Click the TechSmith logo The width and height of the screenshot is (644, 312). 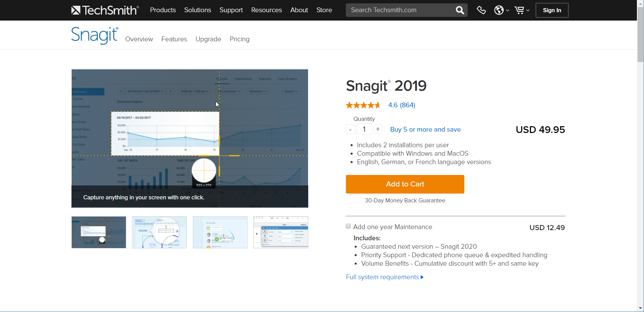(x=105, y=10)
